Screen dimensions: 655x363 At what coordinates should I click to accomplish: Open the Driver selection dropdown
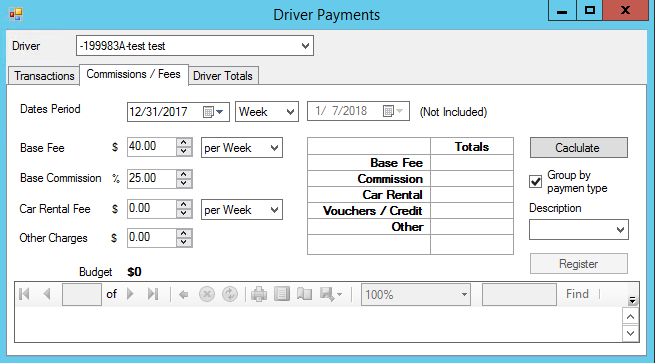pos(305,46)
